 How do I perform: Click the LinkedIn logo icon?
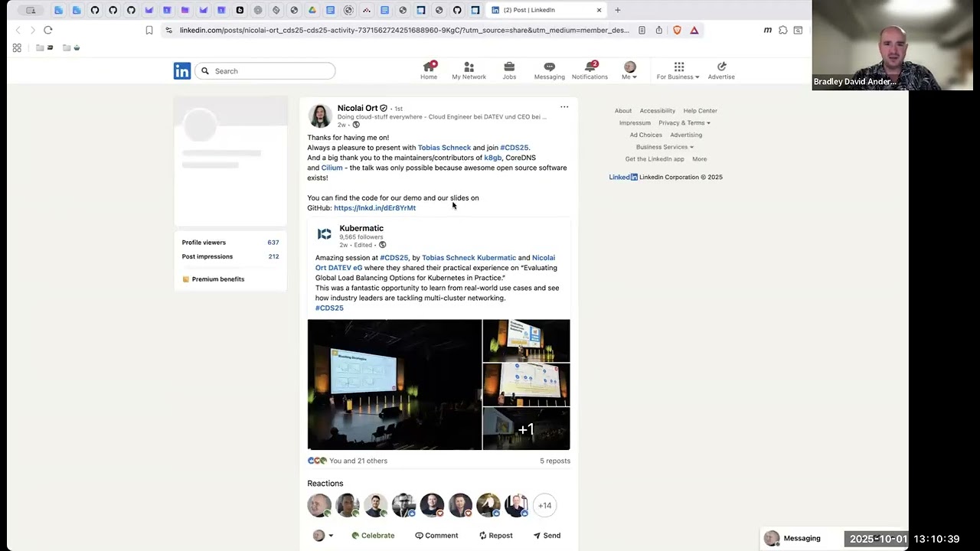181,71
